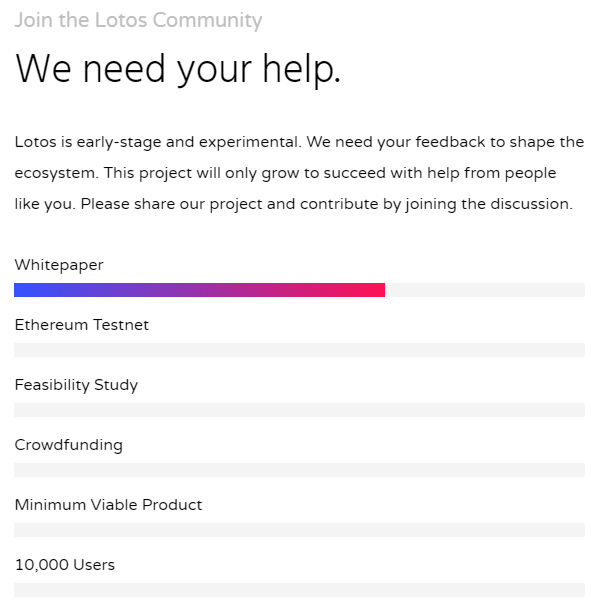
Task: Click the 'Join the Lotos Community' subtitle
Action: click(x=138, y=20)
